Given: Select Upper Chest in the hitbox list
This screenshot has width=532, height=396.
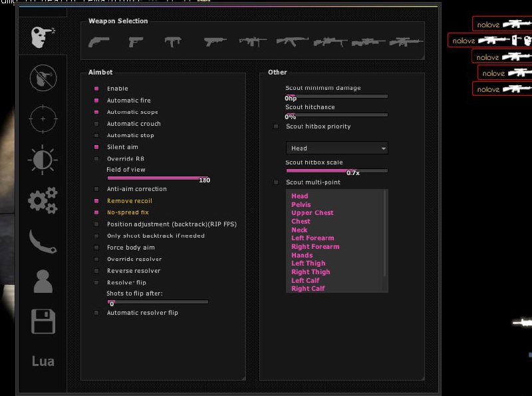Looking at the screenshot, I should click(x=313, y=213).
